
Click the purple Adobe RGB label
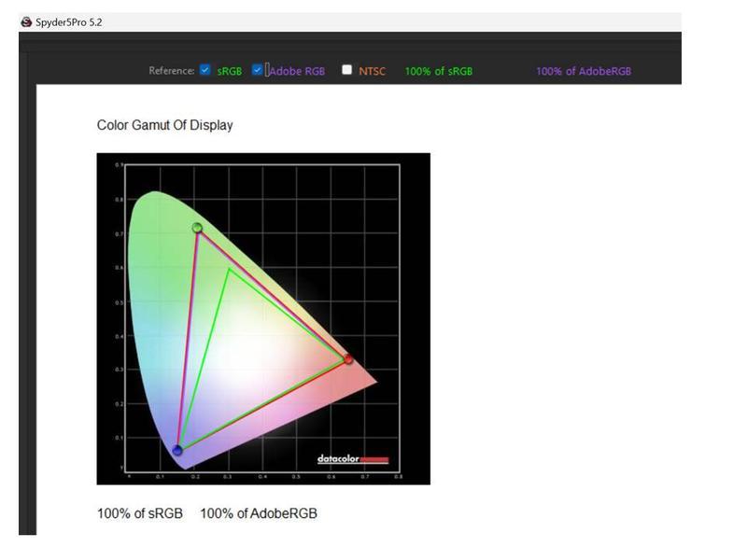click(297, 71)
